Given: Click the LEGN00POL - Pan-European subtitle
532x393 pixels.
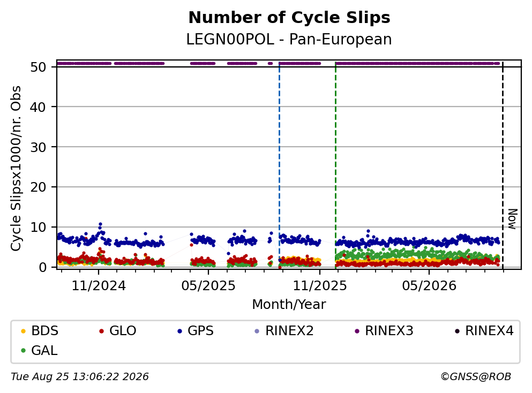Looking at the screenshot, I should (289, 39).
